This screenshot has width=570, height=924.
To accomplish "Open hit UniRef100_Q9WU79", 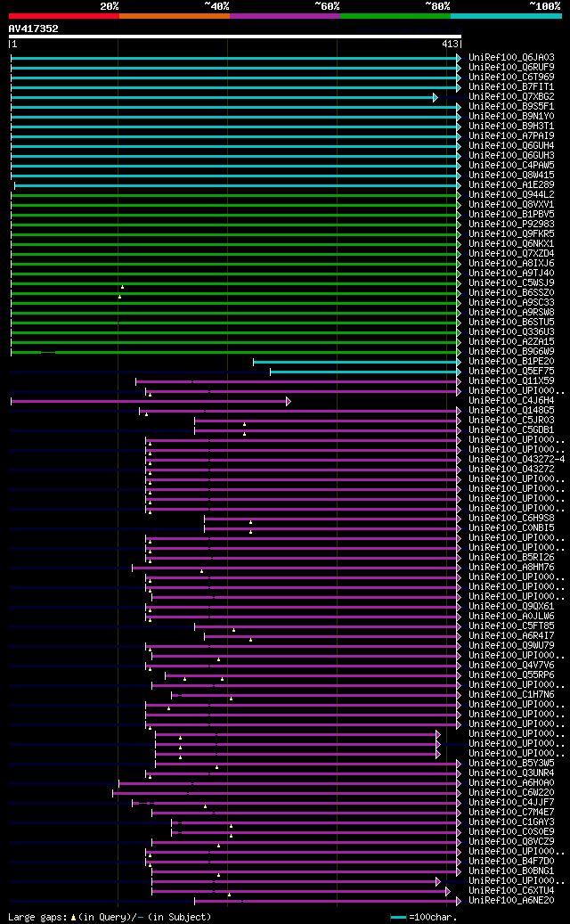I will point(511,645).
